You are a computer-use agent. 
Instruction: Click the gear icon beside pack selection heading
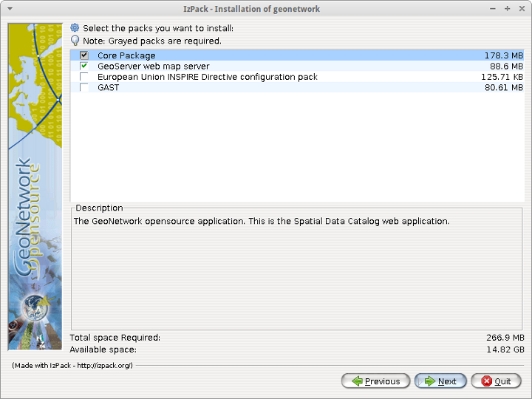[75, 28]
